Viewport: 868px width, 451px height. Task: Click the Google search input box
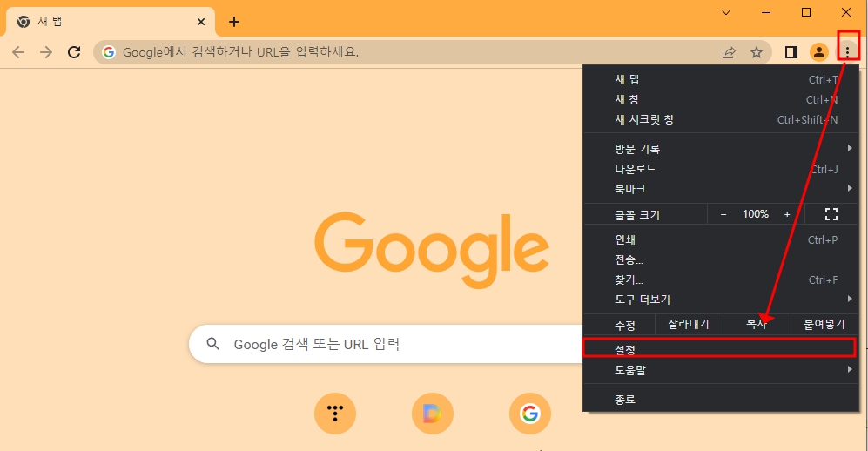pyautogui.click(x=387, y=344)
